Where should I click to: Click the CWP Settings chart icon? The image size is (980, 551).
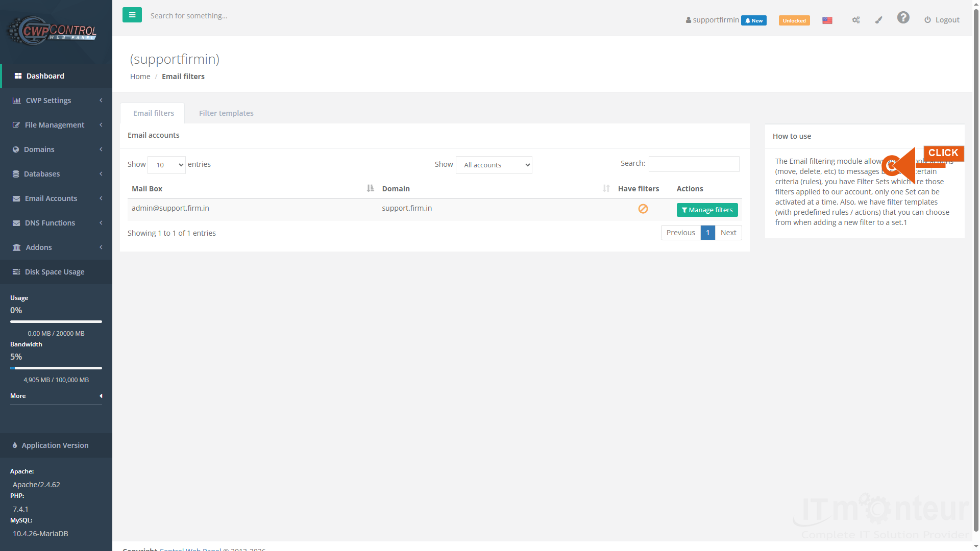(x=16, y=101)
